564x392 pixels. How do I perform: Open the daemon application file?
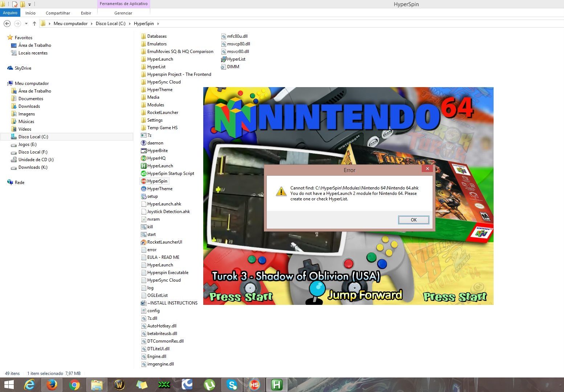click(x=152, y=143)
